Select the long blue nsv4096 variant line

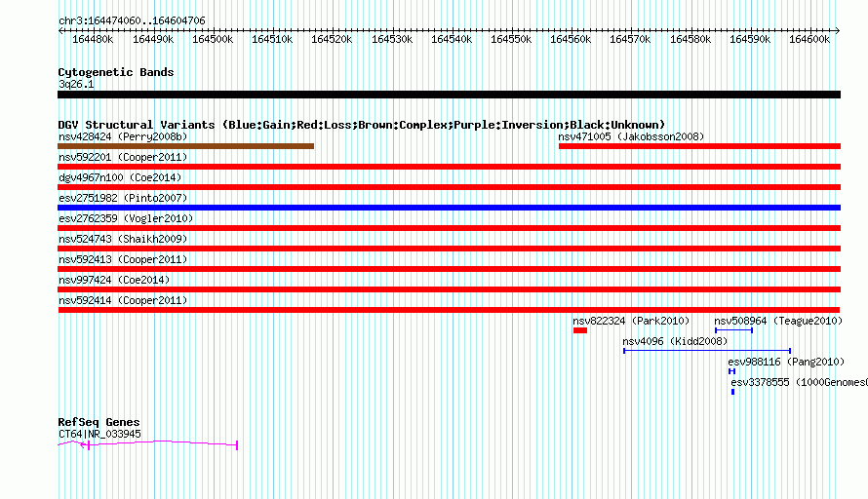707,351
